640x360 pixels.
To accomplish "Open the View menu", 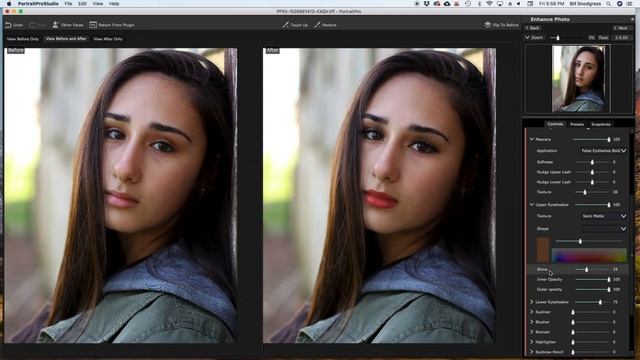I will (98, 4).
